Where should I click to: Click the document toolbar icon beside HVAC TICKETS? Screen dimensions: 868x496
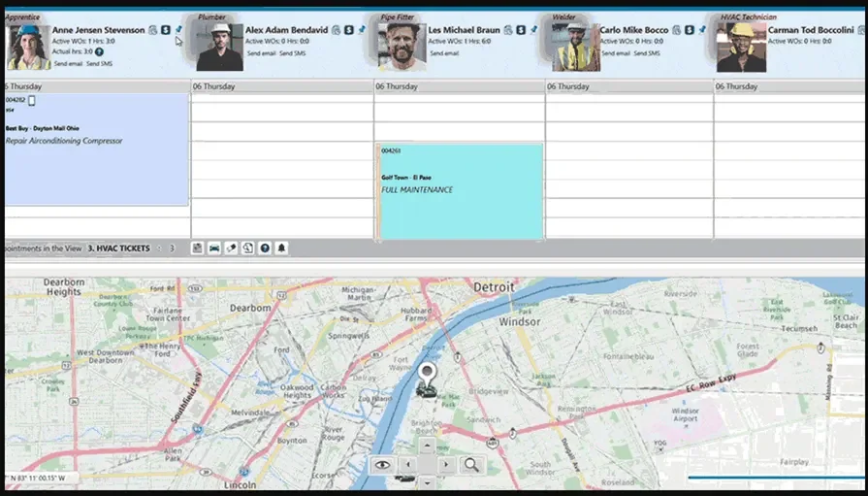pos(197,248)
